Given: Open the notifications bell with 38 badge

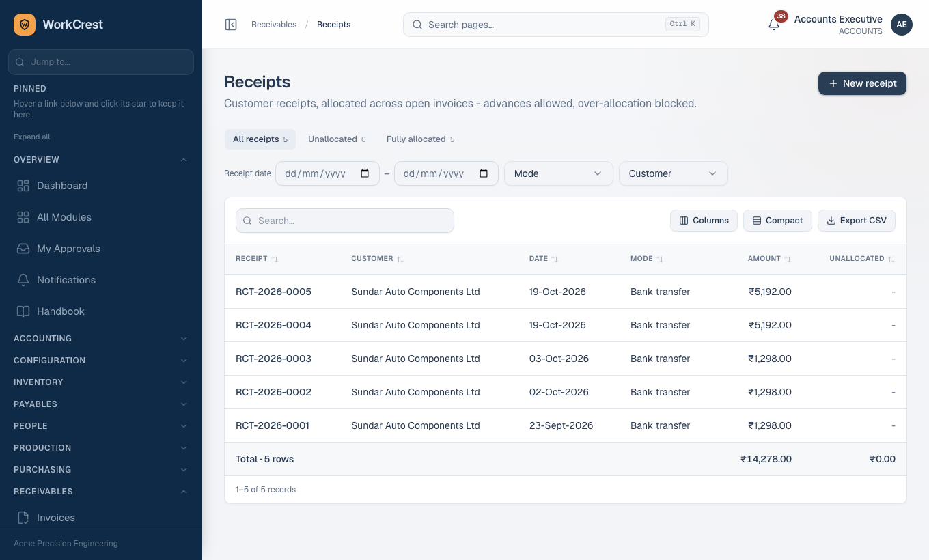Looking at the screenshot, I should (x=774, y=25).
